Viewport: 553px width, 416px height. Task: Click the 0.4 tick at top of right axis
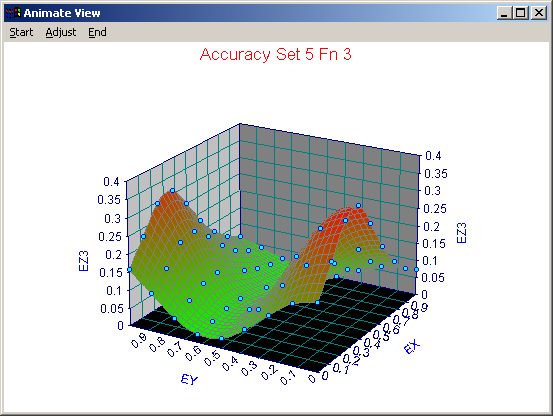pyautogui.click(x=433, y=155)
